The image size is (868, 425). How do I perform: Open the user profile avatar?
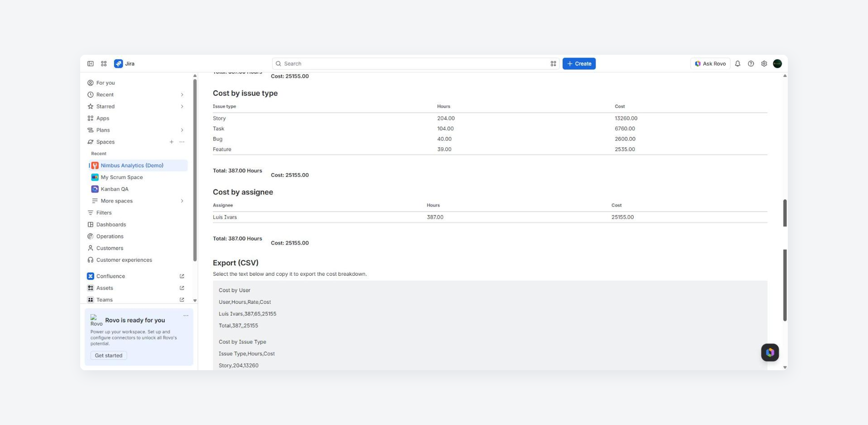777,64
